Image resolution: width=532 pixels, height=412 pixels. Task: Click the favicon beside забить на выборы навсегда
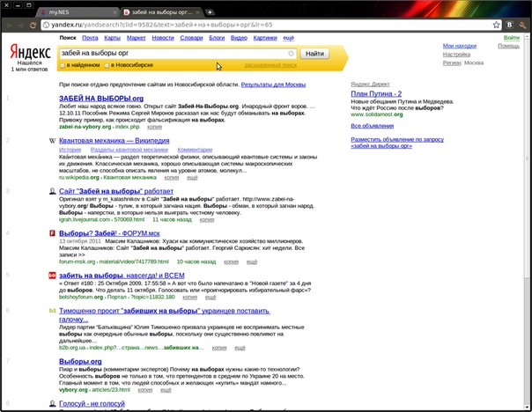coord(52,276)
